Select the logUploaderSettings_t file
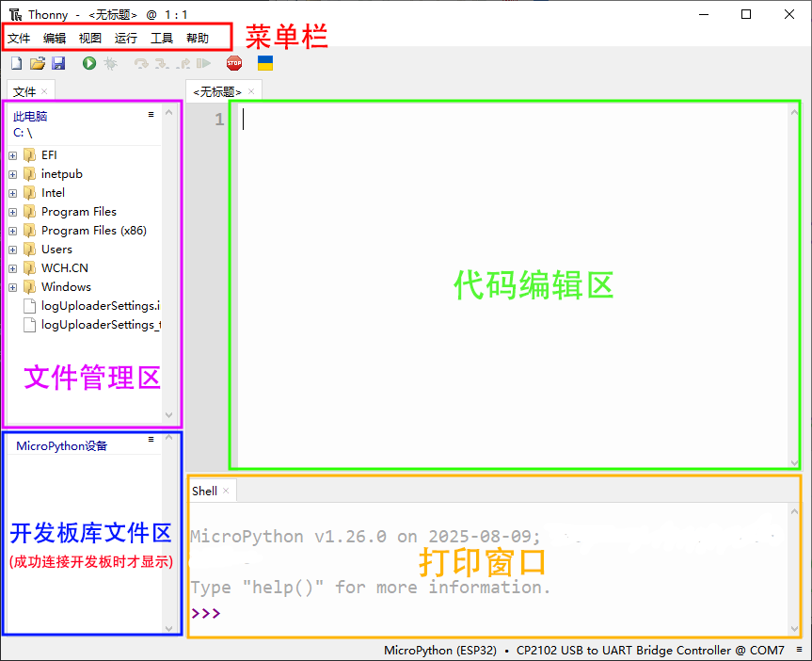 pyautogui.click(x=101, y=325)
